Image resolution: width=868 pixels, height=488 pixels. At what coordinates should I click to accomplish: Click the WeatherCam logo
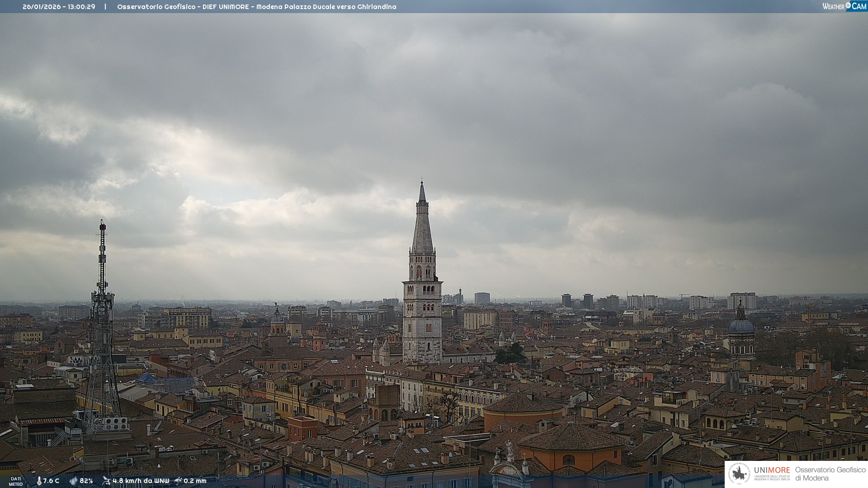pyautogui.click(x=844, y=6)
